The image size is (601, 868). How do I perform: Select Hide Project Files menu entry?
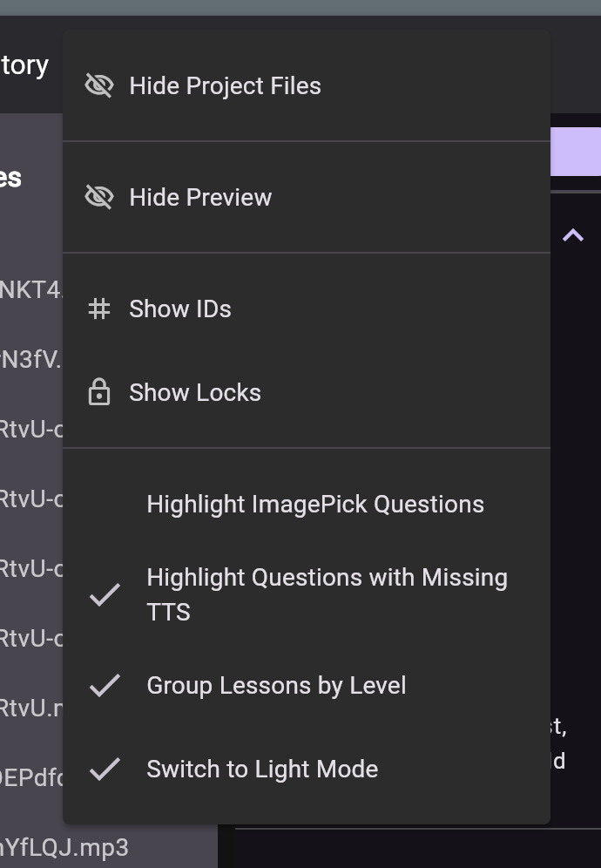click(x=225, y=85)
